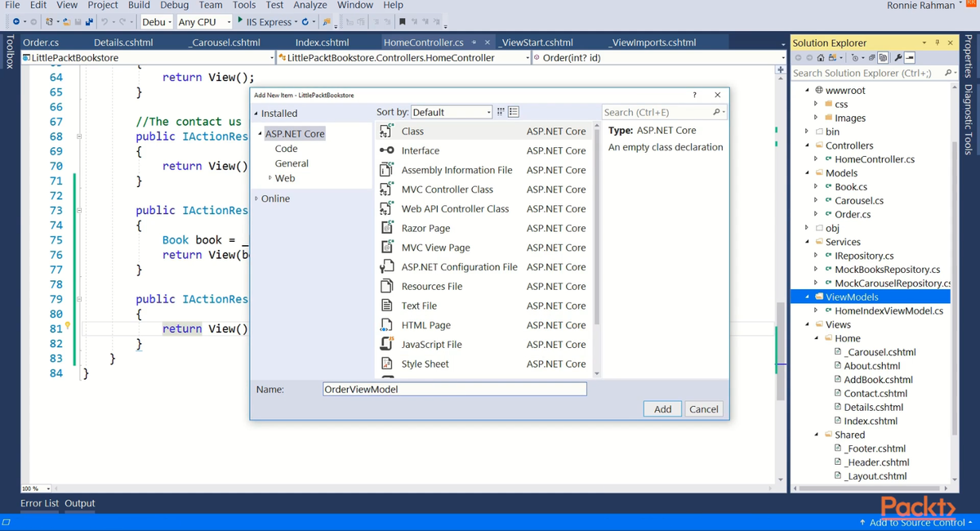Open the Tools menu
Viewport: 980px width, 531px height.
243,5
